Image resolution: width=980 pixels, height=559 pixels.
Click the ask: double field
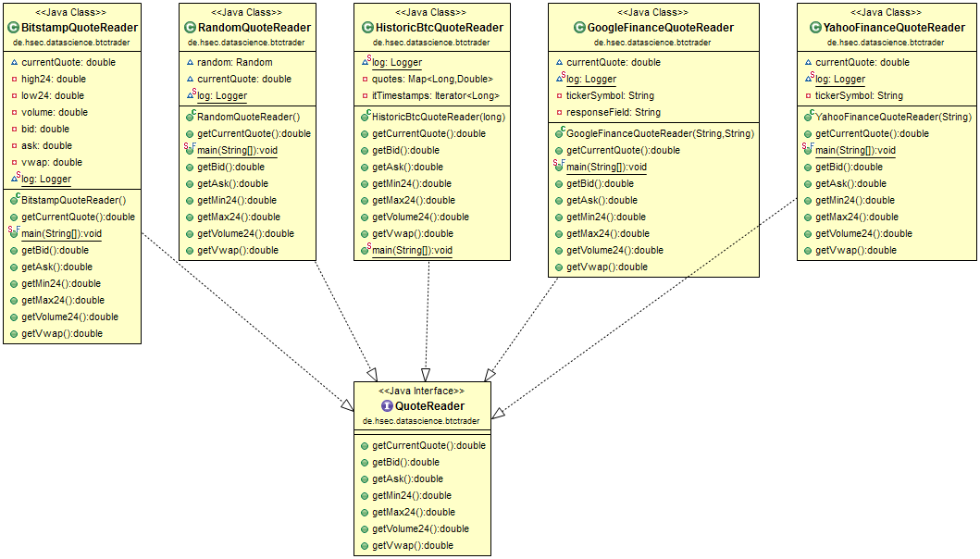click(47, 145)
